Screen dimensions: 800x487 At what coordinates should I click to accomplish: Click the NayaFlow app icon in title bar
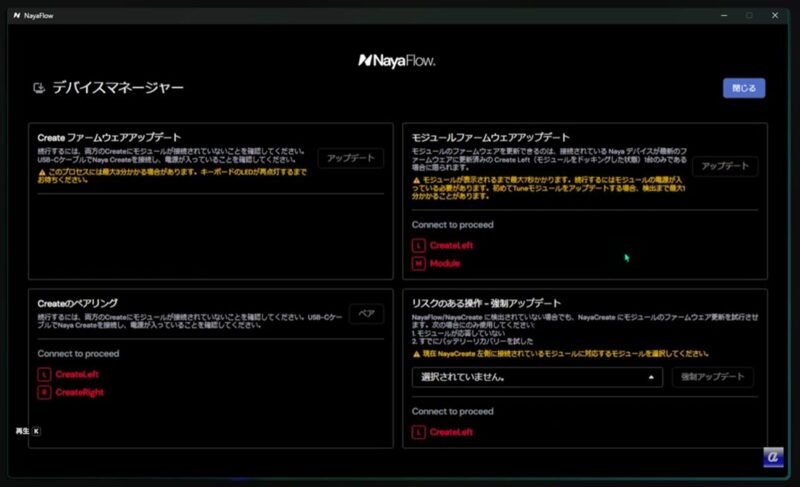coord(17,15)
